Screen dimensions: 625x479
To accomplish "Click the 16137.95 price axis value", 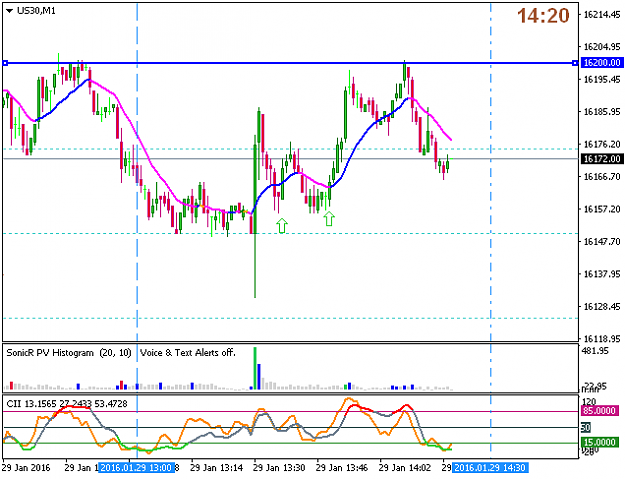I will [x=602, y=274].
